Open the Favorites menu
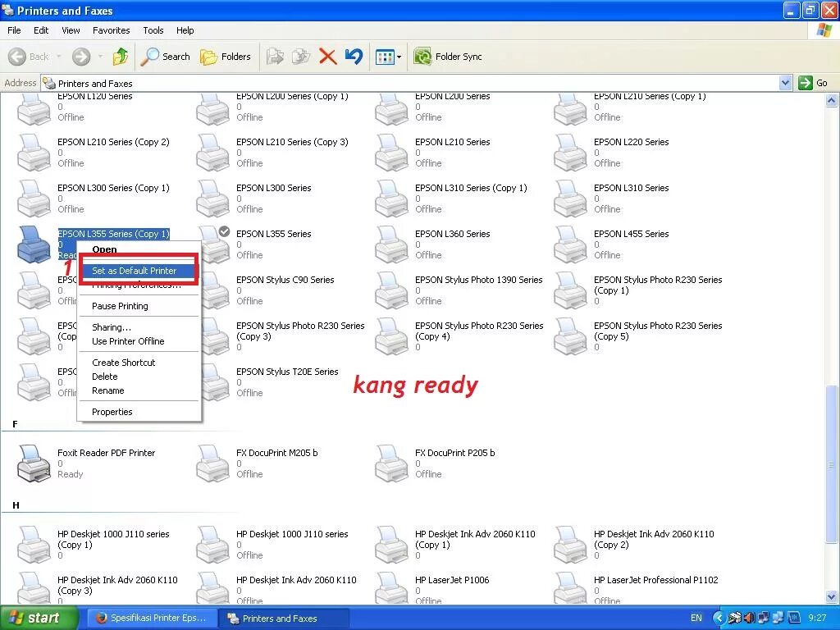 click(111, 30)
